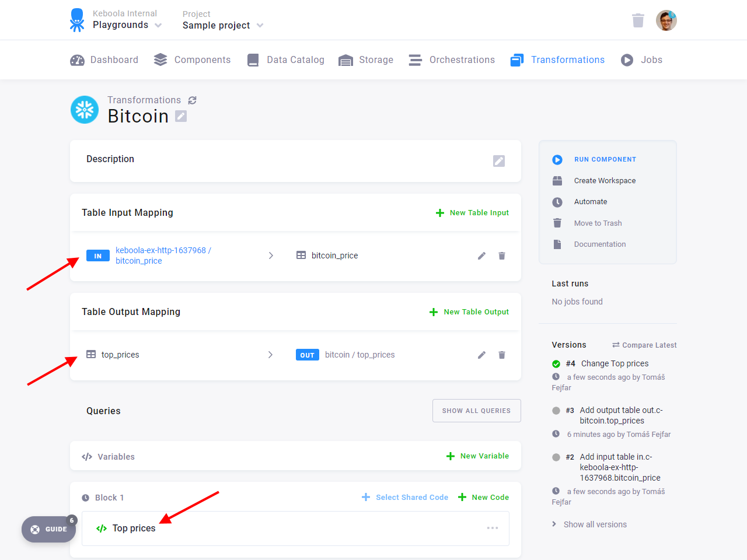Click Transformations breadcrumb link

pos(144,100)
